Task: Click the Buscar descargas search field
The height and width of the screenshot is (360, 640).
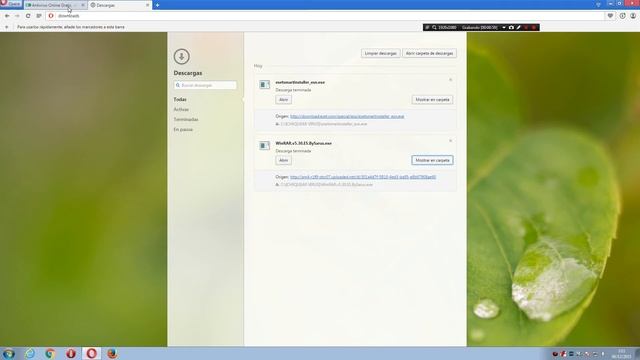Action: [205, 85]
